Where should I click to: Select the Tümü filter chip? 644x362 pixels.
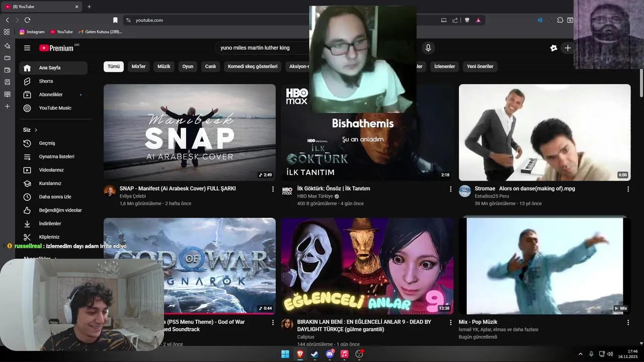[x=114, y=66]
